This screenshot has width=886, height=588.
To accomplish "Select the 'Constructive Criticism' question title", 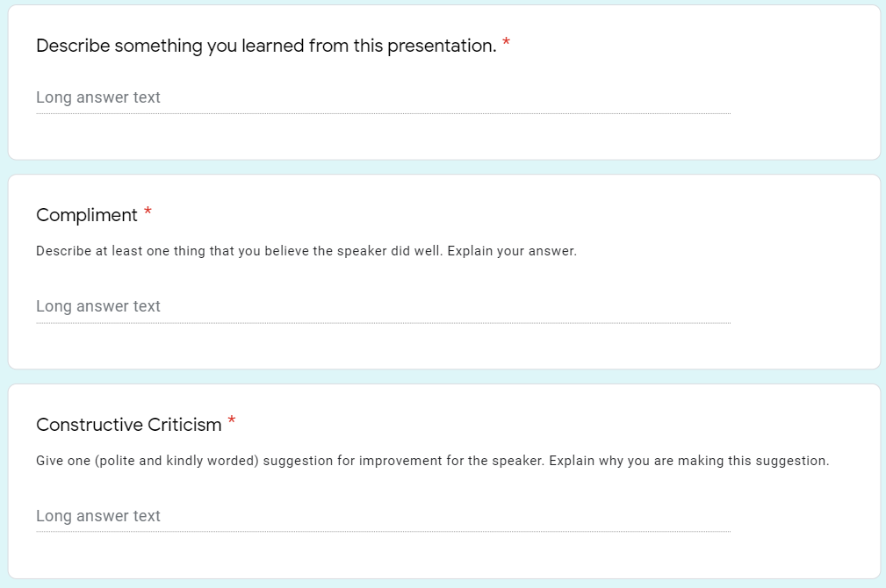I will [129, 425].
